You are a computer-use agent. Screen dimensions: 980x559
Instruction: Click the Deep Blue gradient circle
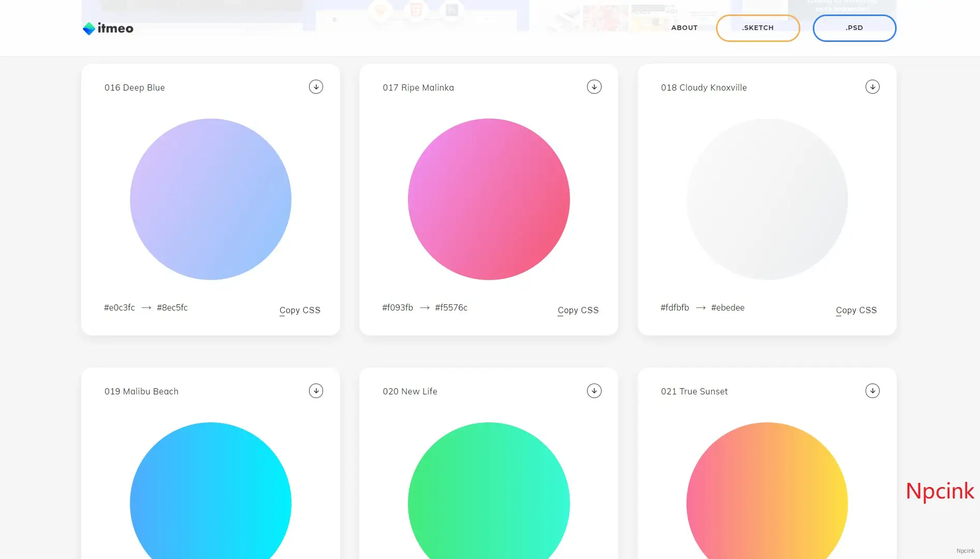[x=211, y=199]
